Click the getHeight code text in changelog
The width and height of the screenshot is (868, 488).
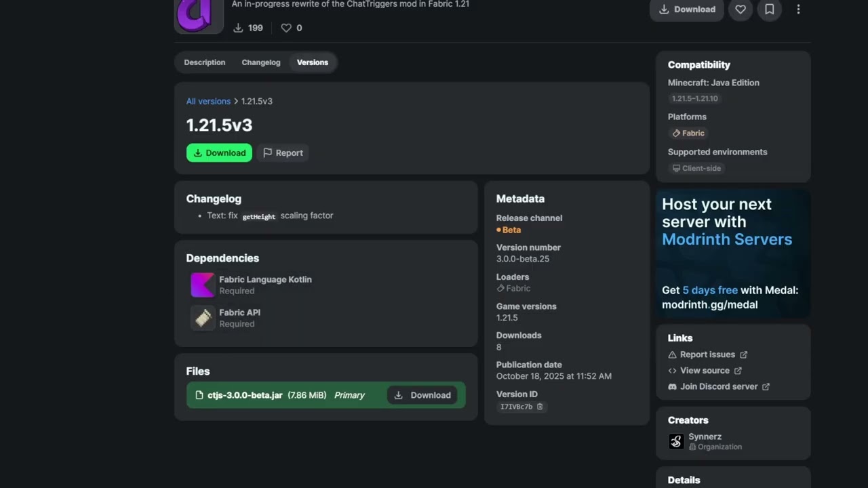259,216
